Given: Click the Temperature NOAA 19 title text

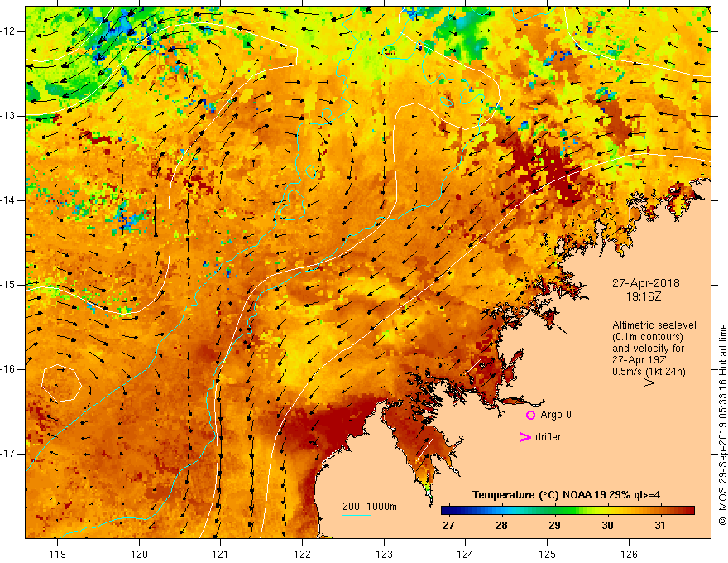Looking at the screenshot, I should [567, 495].
